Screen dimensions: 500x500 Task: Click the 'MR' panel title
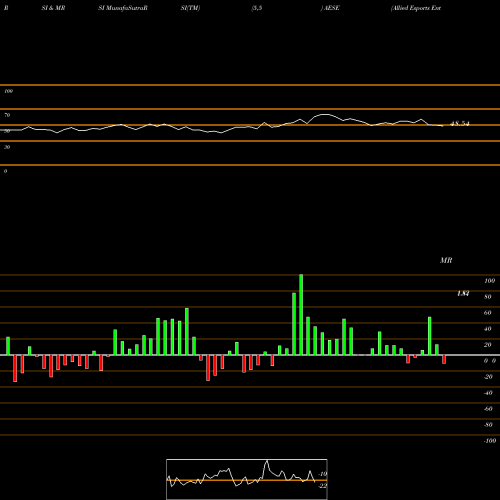(x=446, y=260)
